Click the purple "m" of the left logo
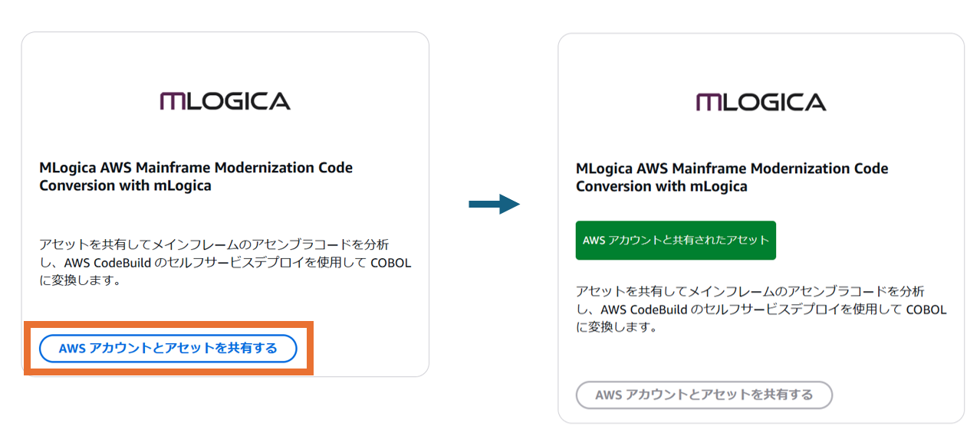 click(x=173, y=101)
